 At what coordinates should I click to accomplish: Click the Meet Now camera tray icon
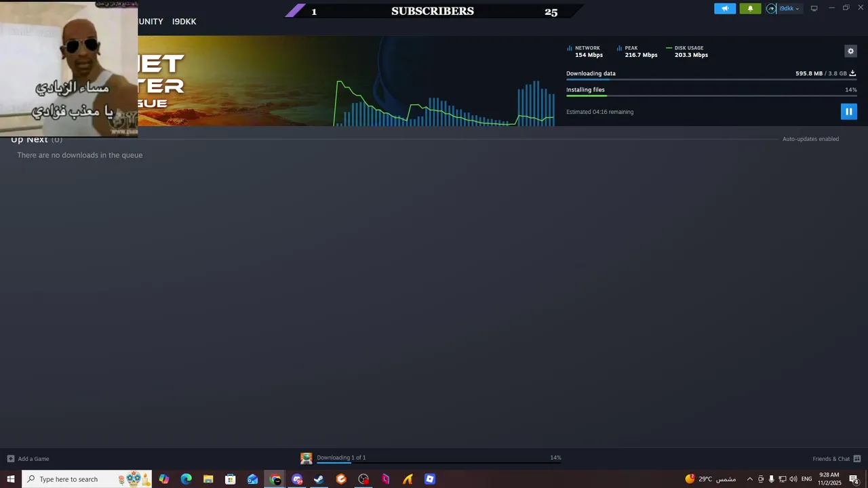(x=761, y=479)
